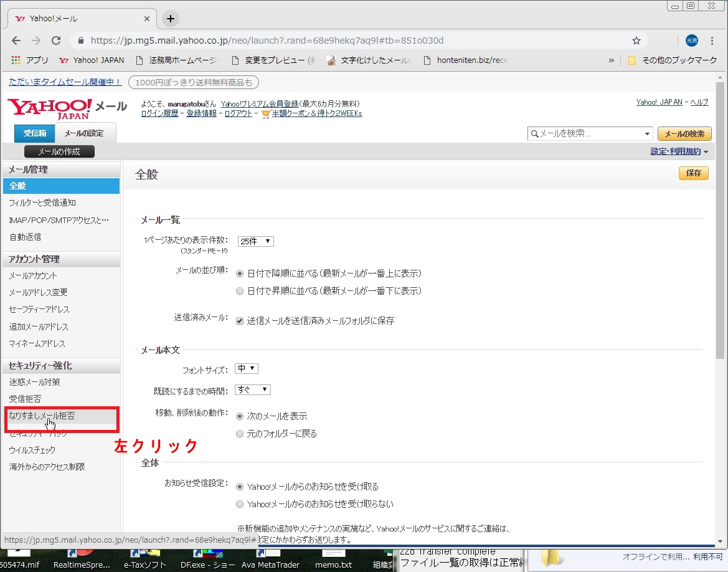Open the アプリ apps grid icon

(16, 60)
